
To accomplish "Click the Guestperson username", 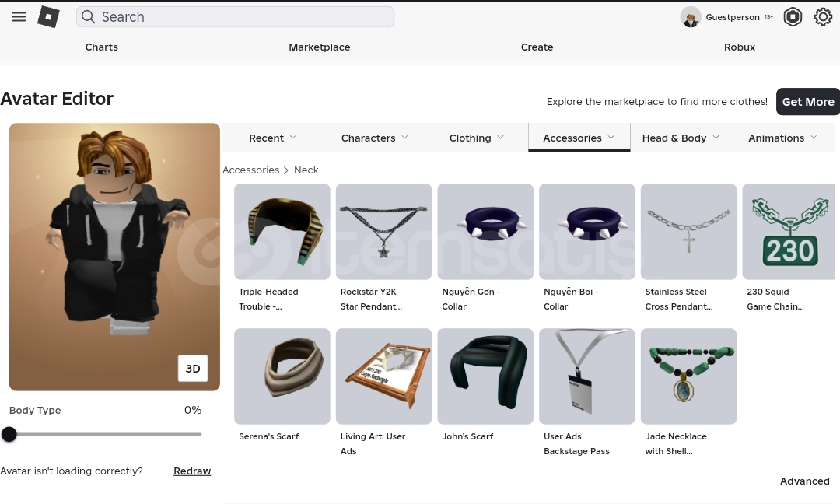I will 733,17.
